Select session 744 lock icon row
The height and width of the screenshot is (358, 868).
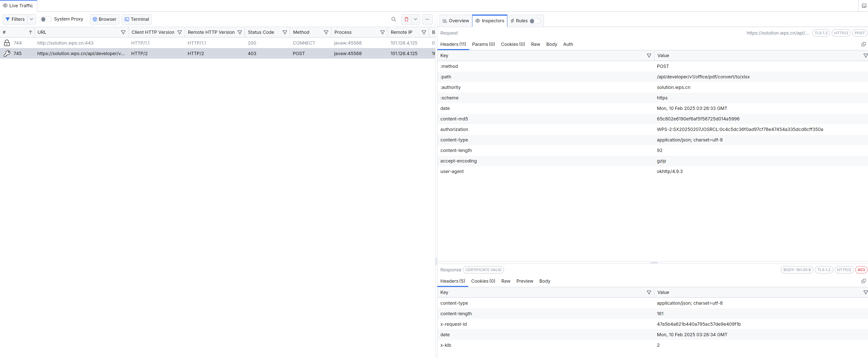pyautogui.click(x=7, y=43)
